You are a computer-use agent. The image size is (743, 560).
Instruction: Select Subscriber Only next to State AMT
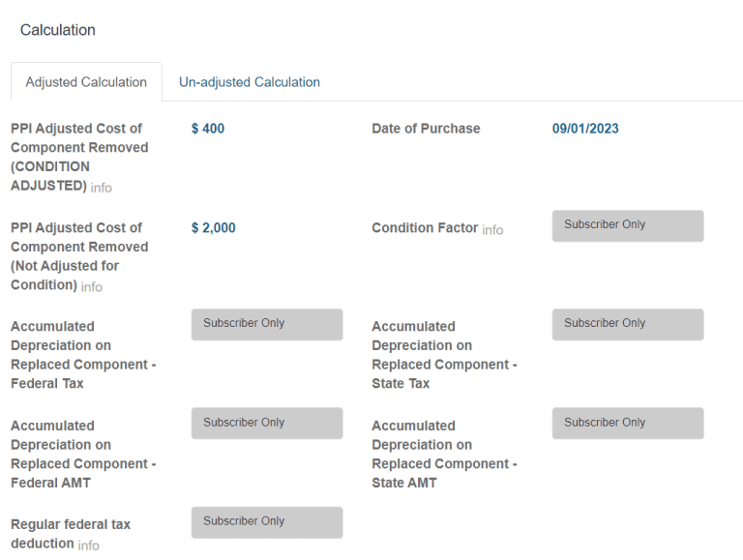click(x=628, y=423)
